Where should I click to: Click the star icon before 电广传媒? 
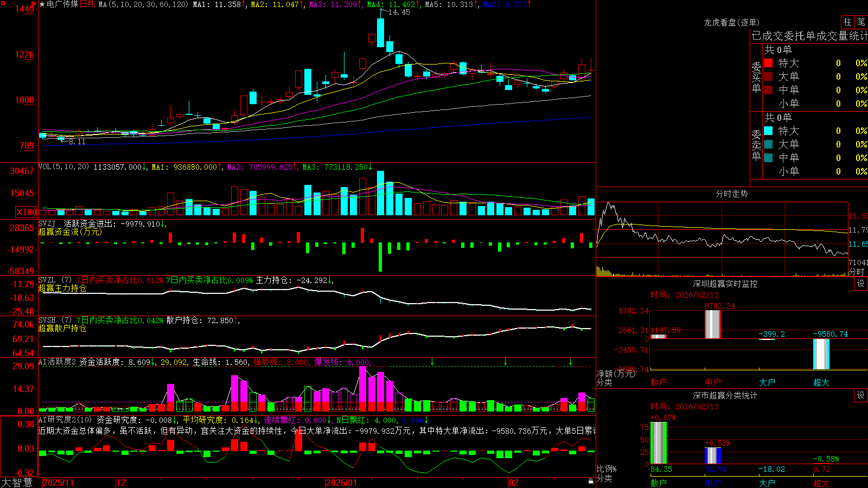pyautogui.click(x=42, y=4)
